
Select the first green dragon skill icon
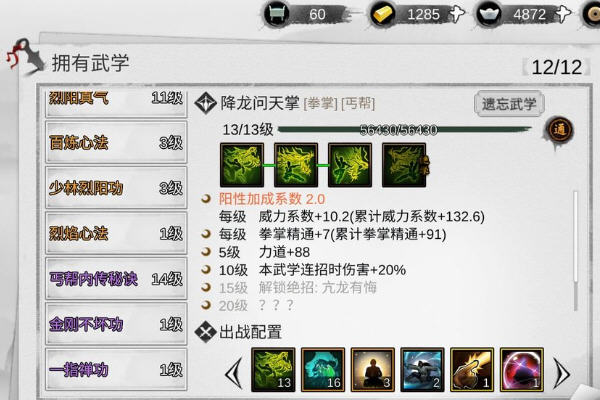[x=242, y=165]
